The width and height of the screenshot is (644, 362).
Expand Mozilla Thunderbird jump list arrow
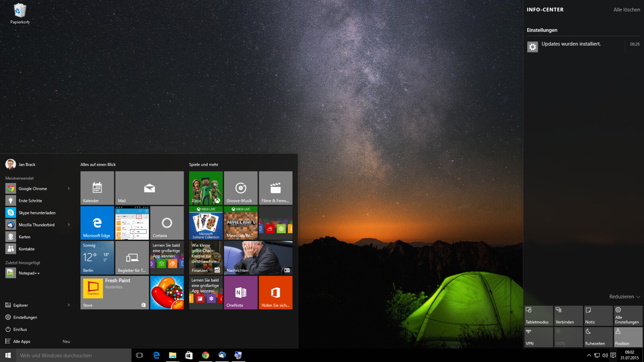(x=69, y=224)
